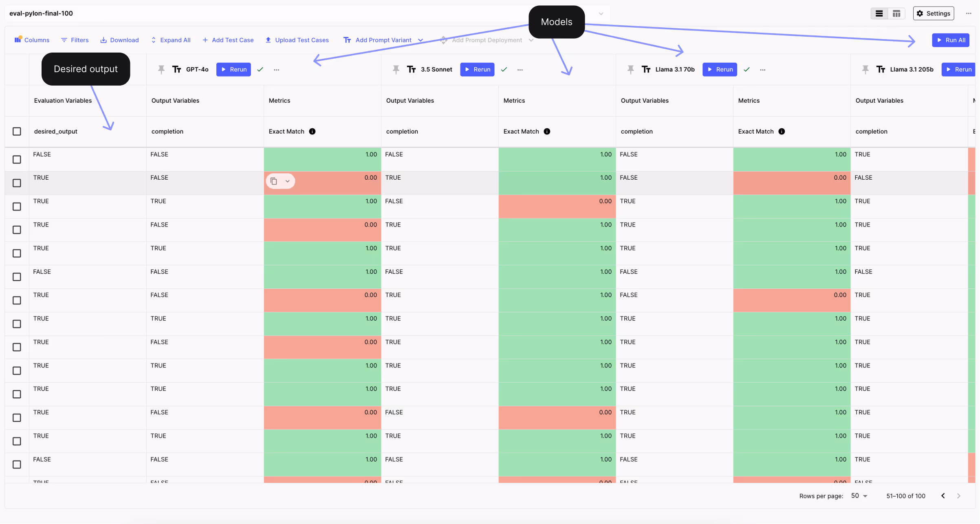
Task: Open the ellipsis menu for Llama 3.1 70b
Action: click(762, 70)
